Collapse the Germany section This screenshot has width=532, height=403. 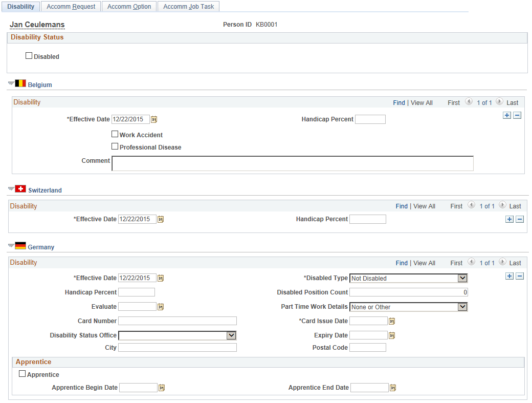pyautogui.click(x=11, y=245)
